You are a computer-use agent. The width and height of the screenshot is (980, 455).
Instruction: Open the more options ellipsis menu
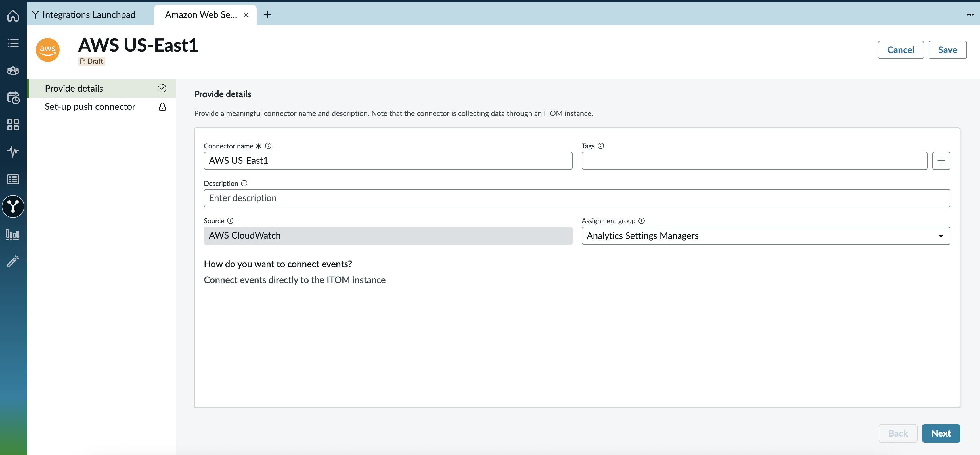(970, 15)
